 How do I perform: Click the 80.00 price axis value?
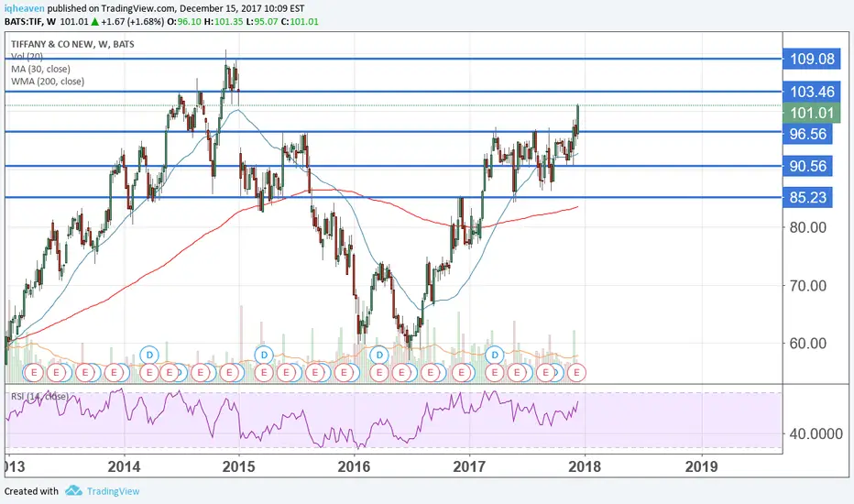[807, 227]
